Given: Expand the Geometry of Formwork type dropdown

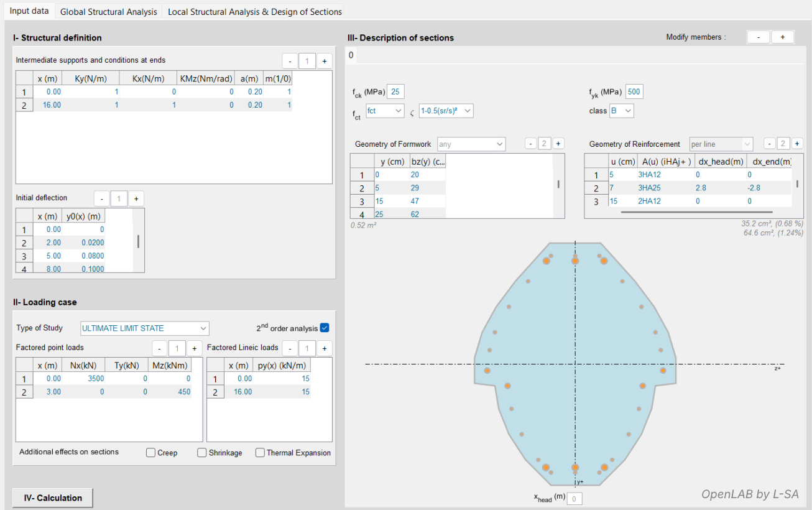Looking at the screenshot, I should pos(471,144).
